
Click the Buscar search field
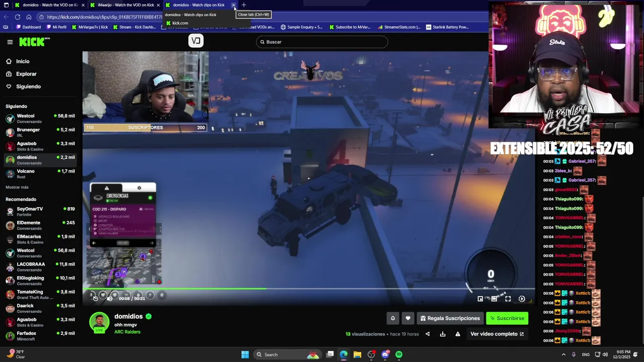(x=322, y=42)
